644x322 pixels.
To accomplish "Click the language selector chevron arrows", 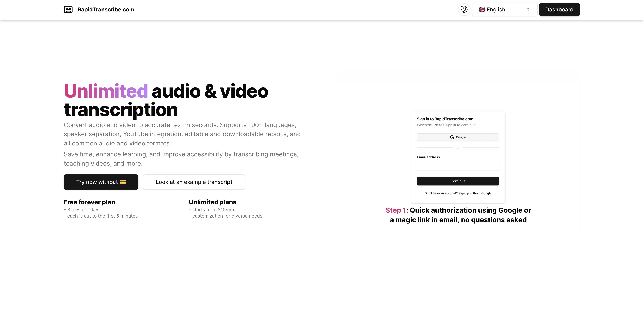I will (x=528, y=9).
